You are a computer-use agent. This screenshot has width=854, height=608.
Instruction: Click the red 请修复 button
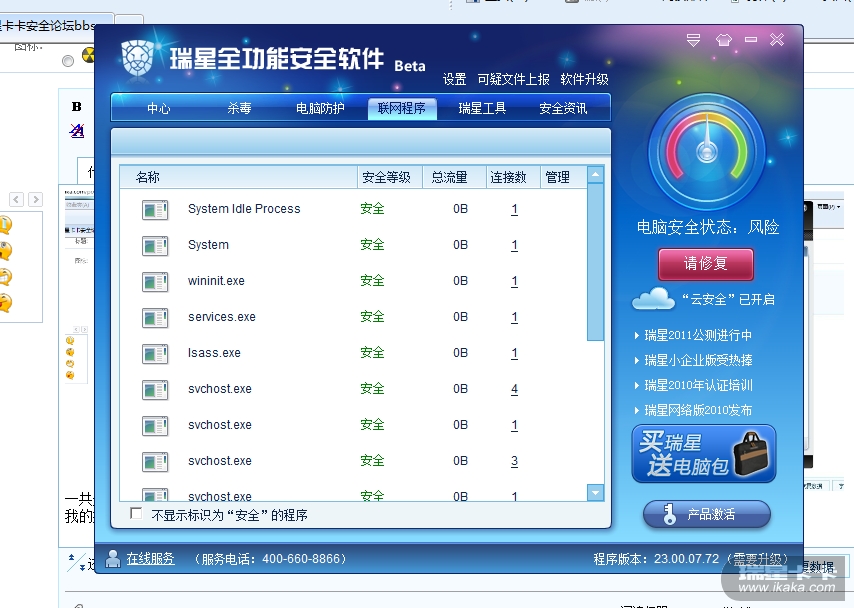click(706, 264)
